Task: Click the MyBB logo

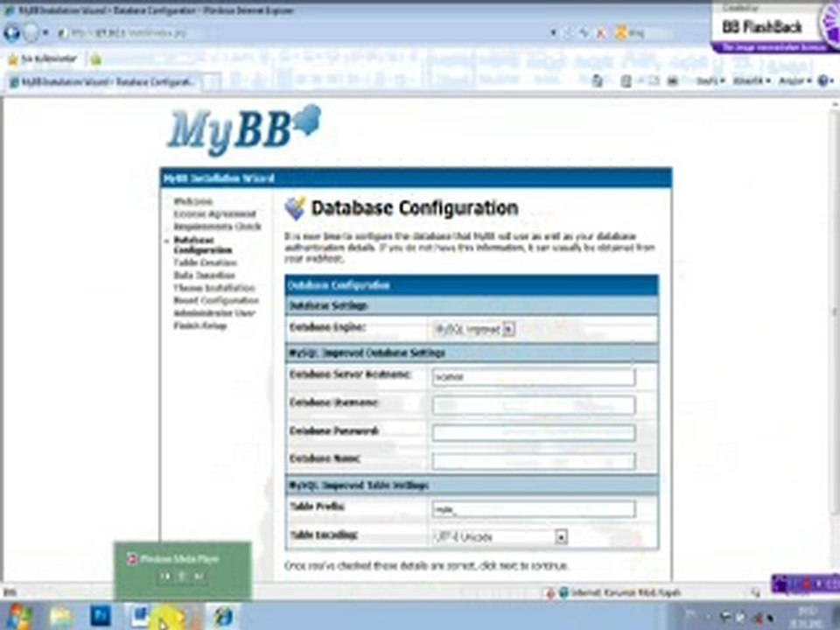Action: click(x=244, y=129)
